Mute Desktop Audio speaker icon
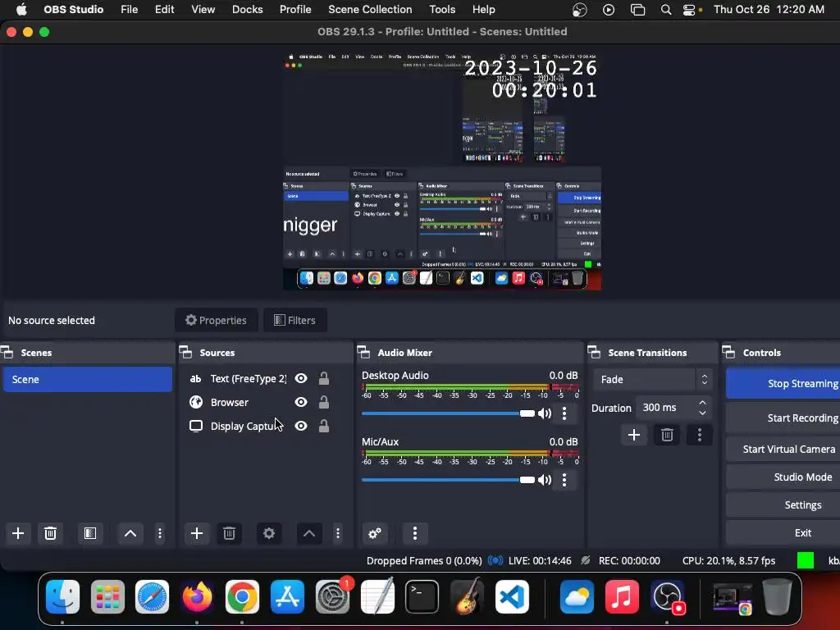The height and width of the screenshot is (630, 840). (545, 413)
